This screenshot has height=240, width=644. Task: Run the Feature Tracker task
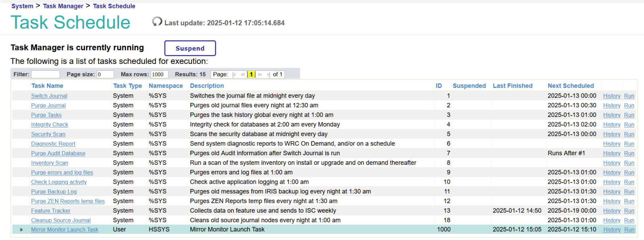click(x=629, y=211)
